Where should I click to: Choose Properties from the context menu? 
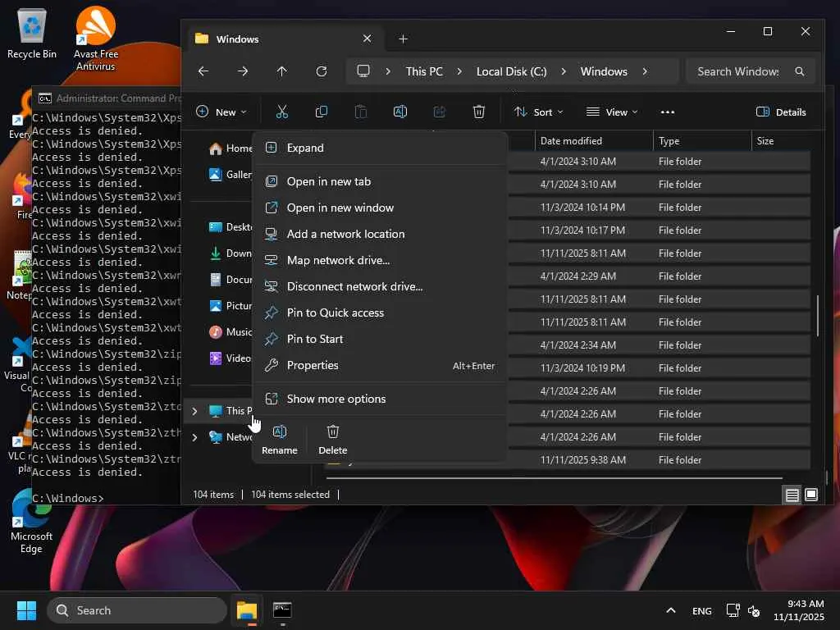[313, 365]
